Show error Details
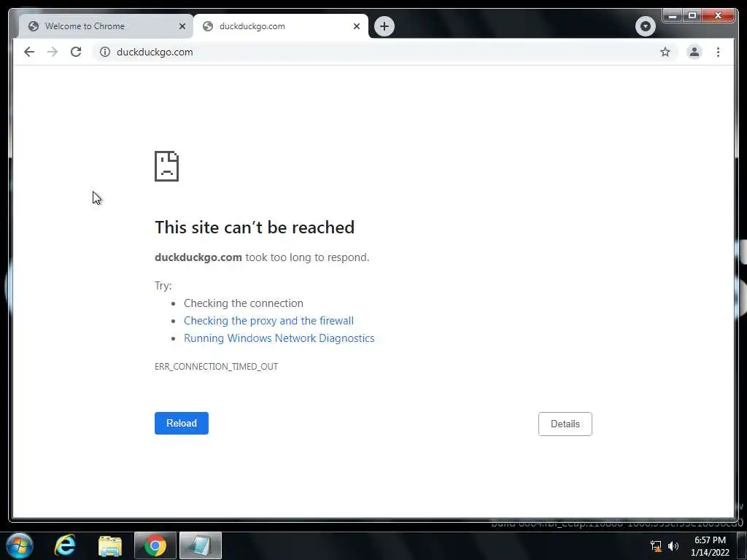The image size is (747, 560). (565, 424)
